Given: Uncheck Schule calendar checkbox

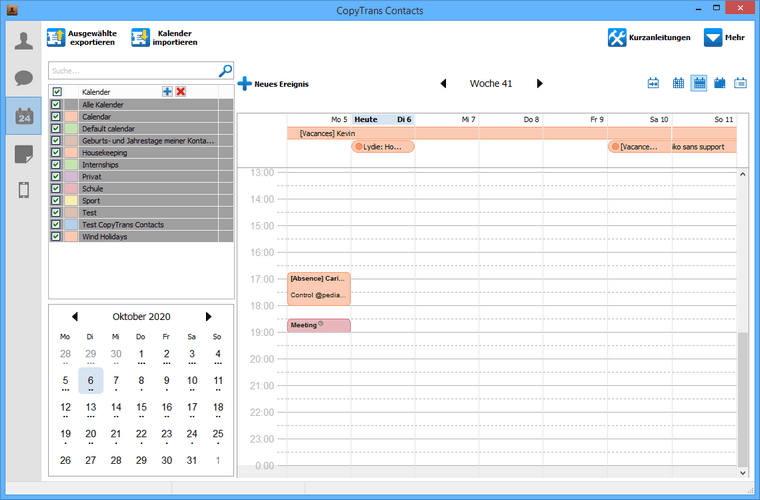Looking at the screenshot, I should [56, 188].
